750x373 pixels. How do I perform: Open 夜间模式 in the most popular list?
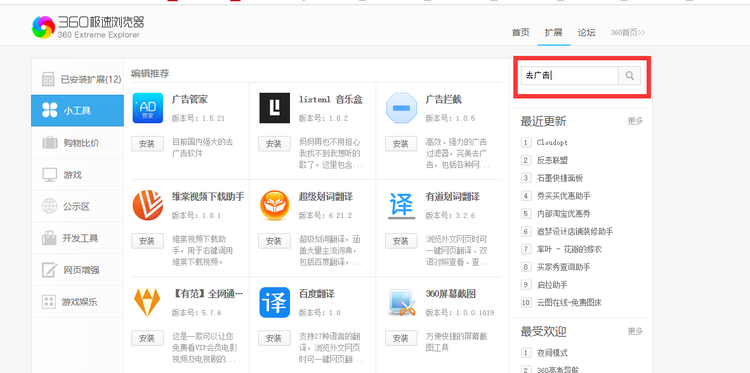(x=552, y=353)
